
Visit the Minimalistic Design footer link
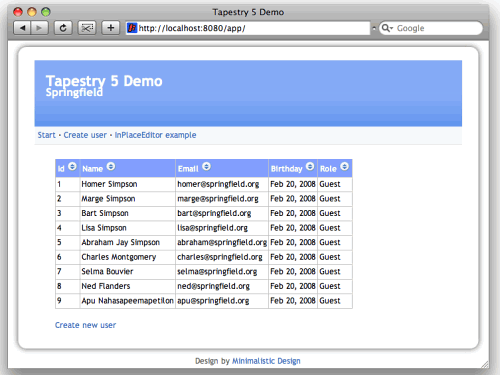tap(266, 361)
